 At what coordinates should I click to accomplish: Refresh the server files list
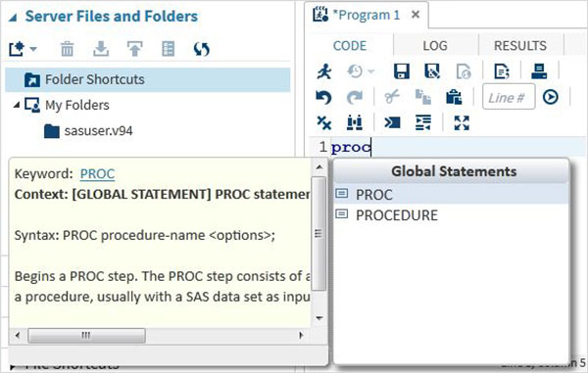click(201, 49)
